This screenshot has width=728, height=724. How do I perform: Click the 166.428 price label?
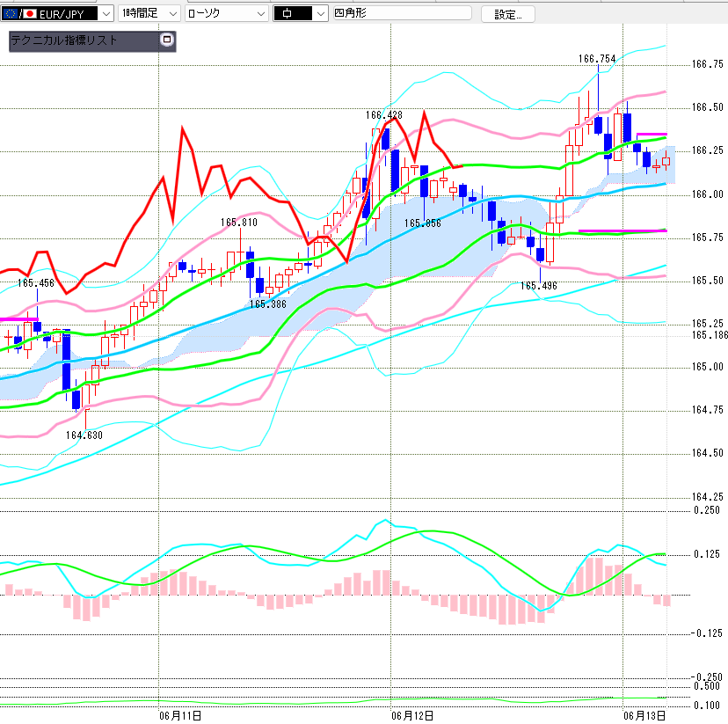click(x=384, y=115)
